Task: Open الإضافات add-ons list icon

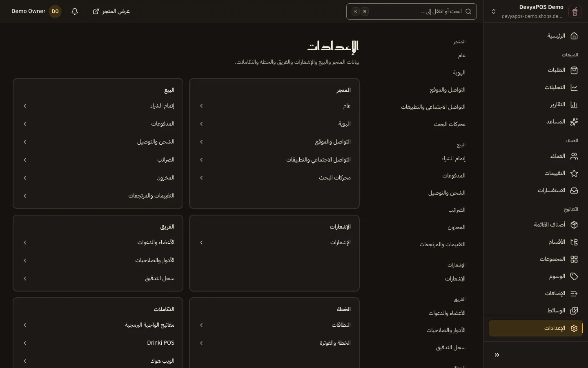Action: (x=574, y=294)
